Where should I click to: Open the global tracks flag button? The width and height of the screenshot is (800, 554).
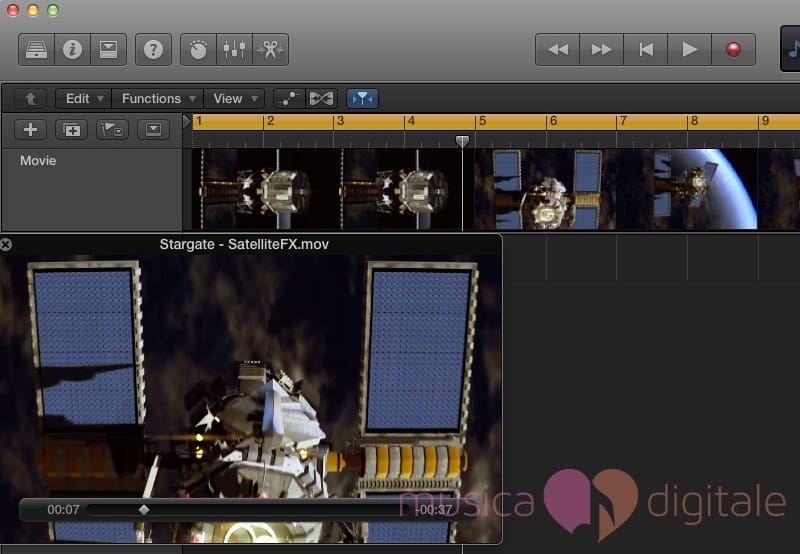pos(112,130)
